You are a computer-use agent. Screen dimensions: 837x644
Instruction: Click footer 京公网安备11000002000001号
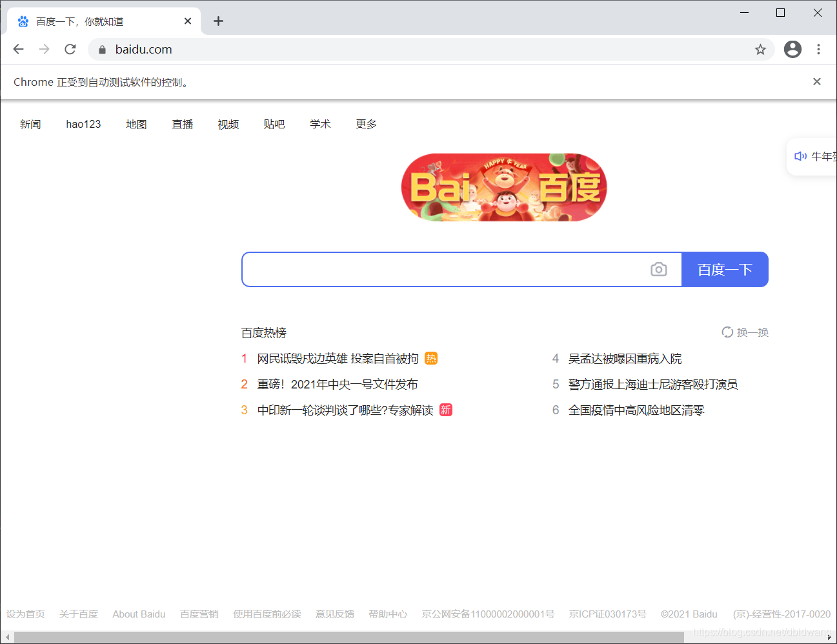(x=488, y=614)
